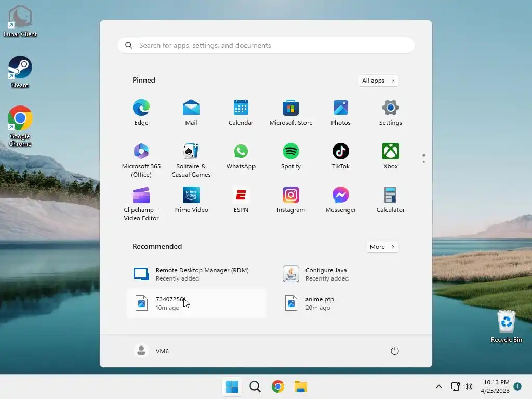Open the clock and date panel
Screen dimensions: 532x399
[495, 387]
